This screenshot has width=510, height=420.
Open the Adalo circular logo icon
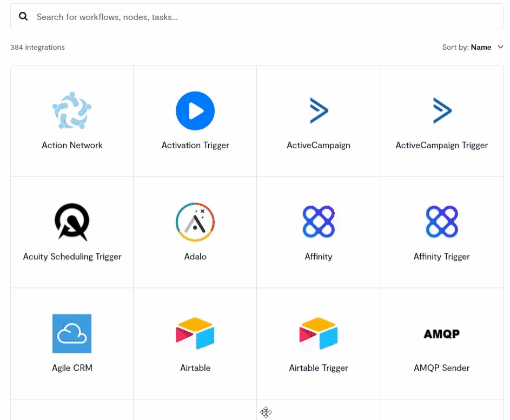(x=195, y=222)
